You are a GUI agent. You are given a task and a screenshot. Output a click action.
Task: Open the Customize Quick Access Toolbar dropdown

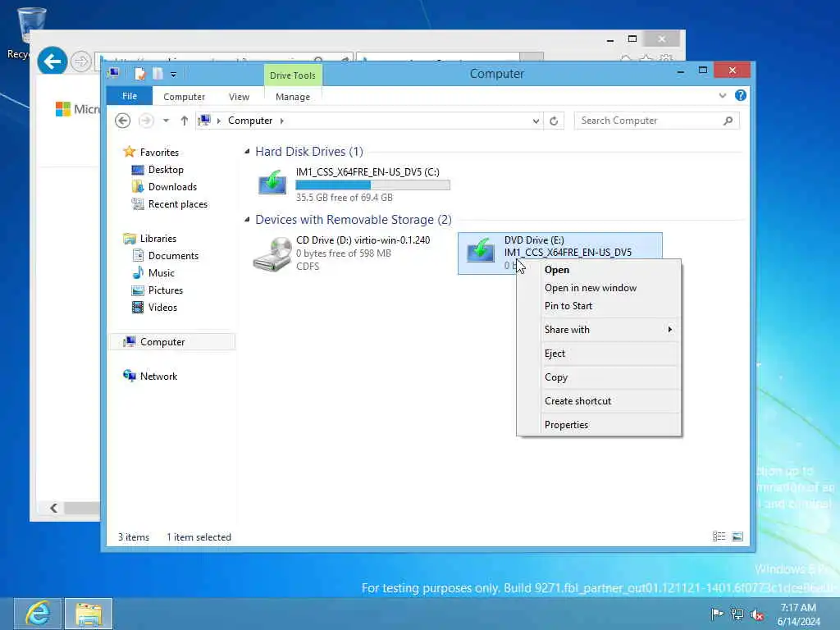point(174,75)
